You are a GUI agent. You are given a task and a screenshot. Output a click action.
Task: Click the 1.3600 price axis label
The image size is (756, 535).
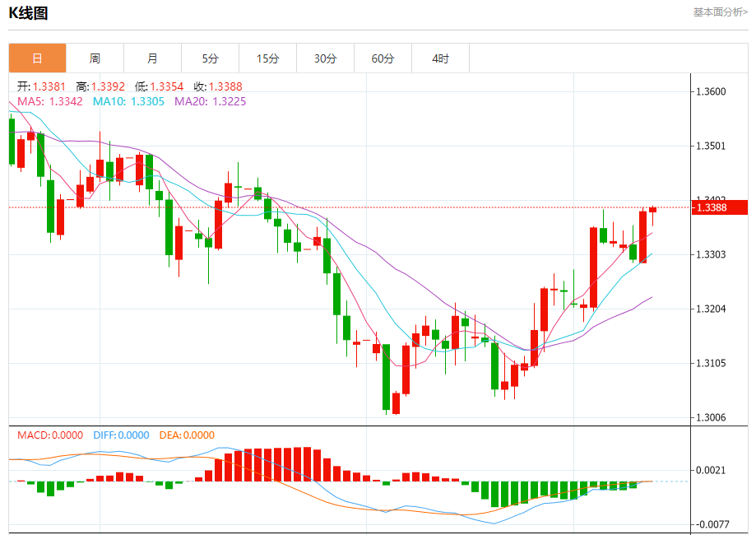(711, 91)
